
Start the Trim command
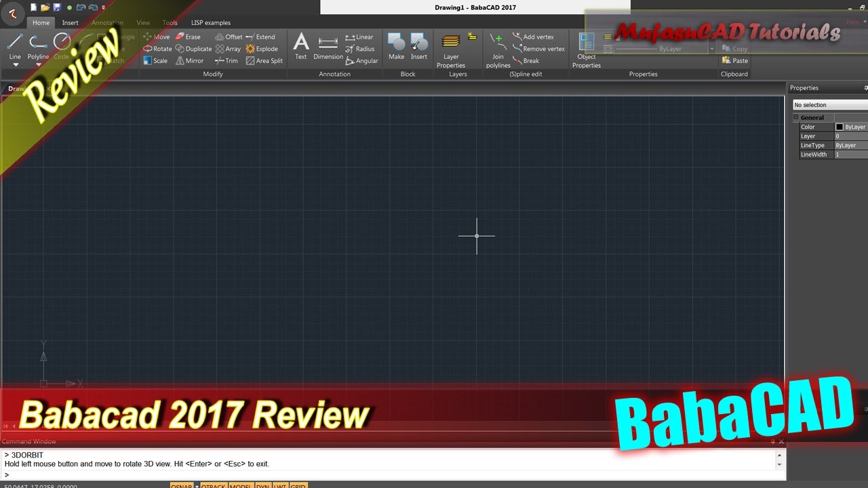pyautogui.click(x=226, y=60)
